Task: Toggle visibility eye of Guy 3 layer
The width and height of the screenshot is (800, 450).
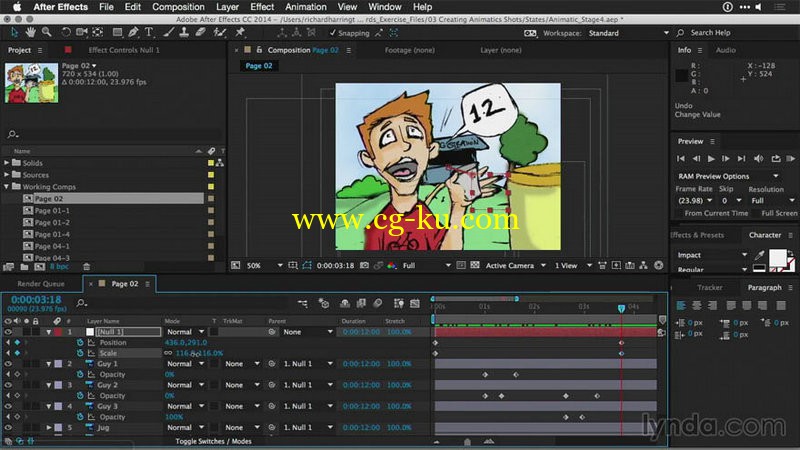Action: pos(8,407)
